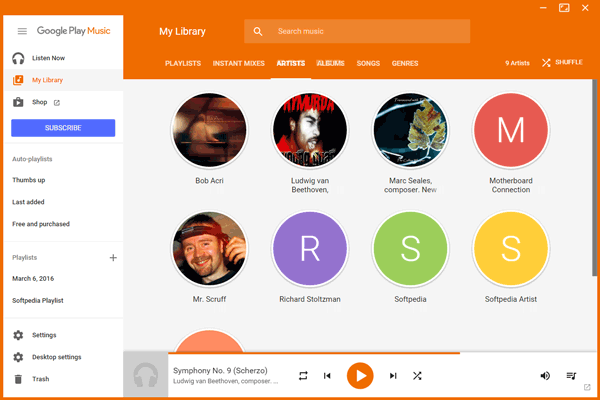Click the Desktop settings label
Viewport: 600px width, 400px height.
(x=57, y=357)
